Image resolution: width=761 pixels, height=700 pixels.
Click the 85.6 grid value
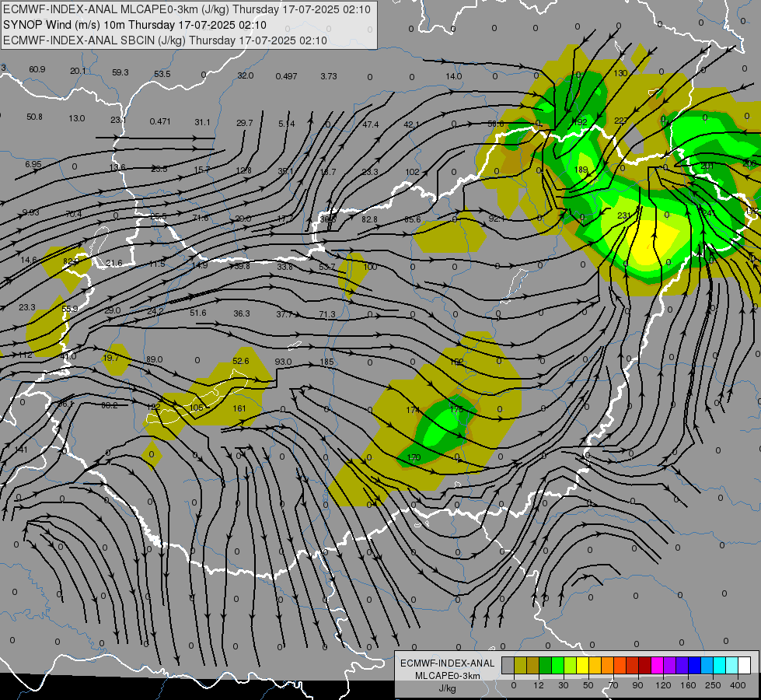(x=413, y=219)
